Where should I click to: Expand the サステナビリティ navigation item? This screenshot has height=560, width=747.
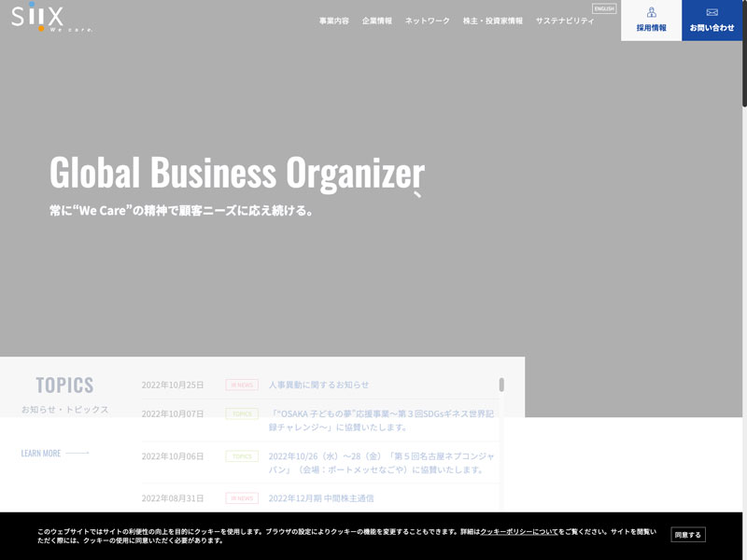click(x=564, y=21)
